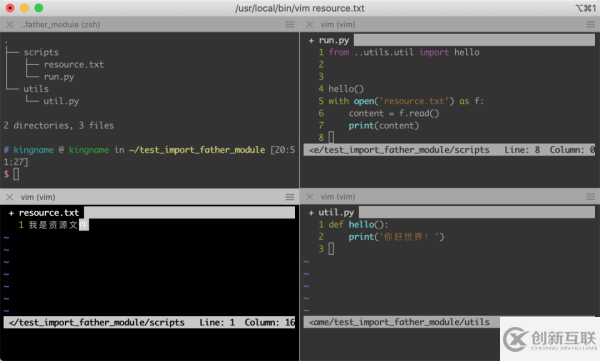The width and height of the screenshot is (600, 361).
Task: Open hamburger menu of run.py vim pane
Action: coord(590,25)
